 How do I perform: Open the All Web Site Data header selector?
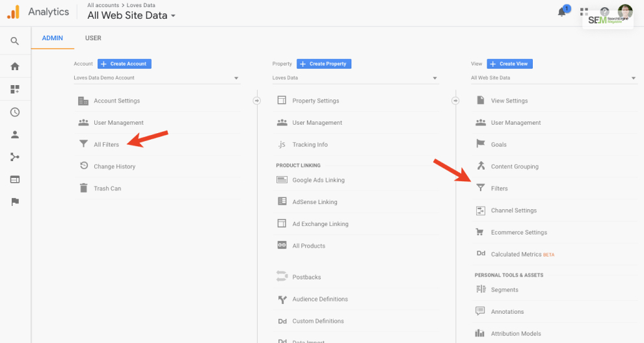tap(131, 16)
